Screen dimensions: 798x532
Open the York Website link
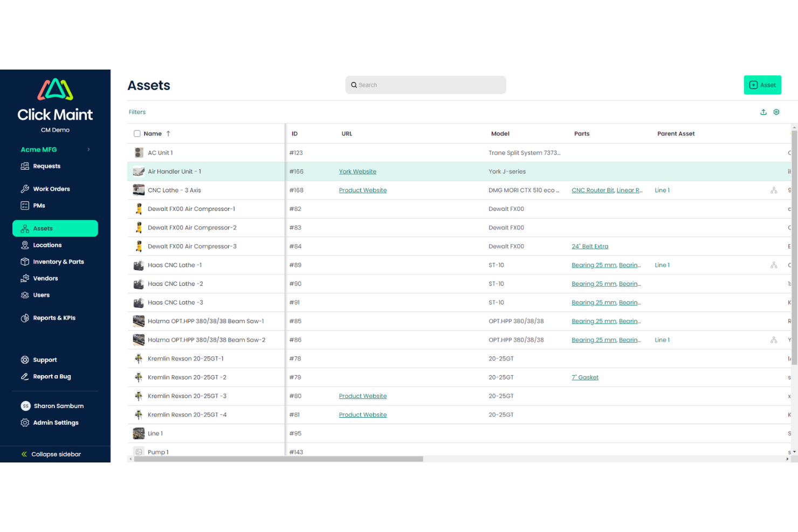tap(357, 171)
